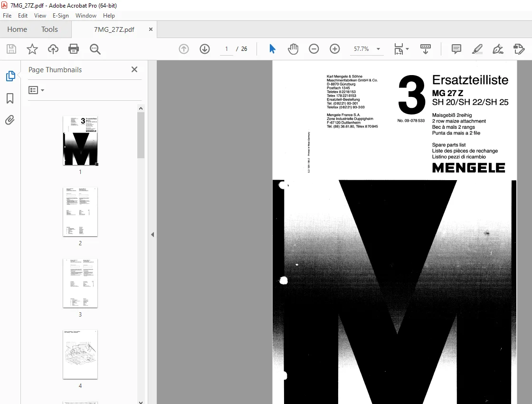Open the Attachments paperclip panel
This screenshot has width=532, height=404.
click(x=10, y=120)
